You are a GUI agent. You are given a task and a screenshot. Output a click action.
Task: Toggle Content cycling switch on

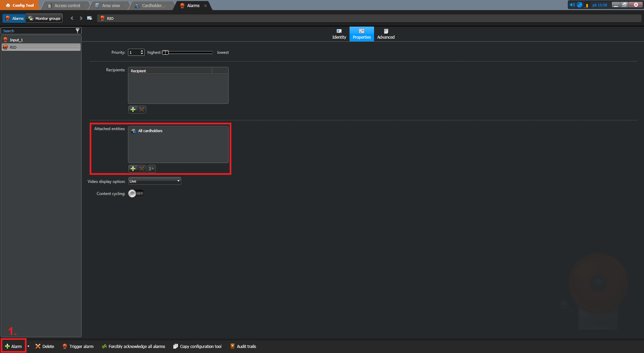pyautogui.click(x=136, y=194)
